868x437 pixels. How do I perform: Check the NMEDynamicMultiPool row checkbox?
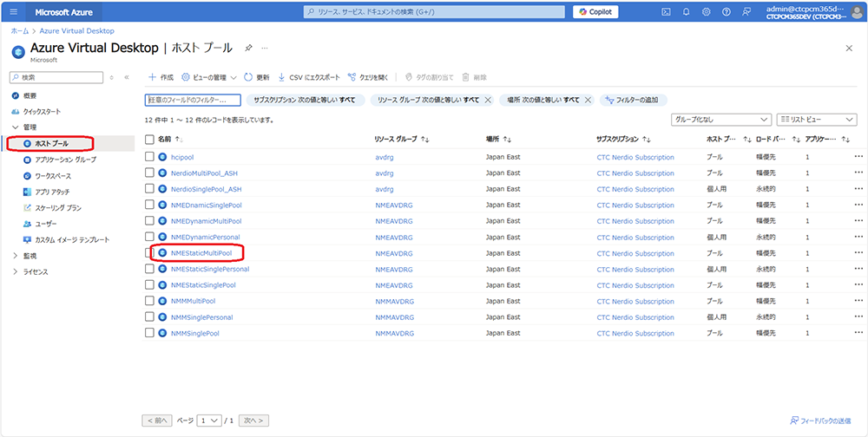pos(149,221)
